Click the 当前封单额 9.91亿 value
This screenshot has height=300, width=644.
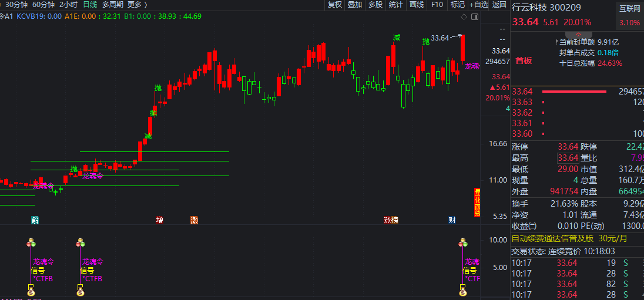click(x=589, y=42)
